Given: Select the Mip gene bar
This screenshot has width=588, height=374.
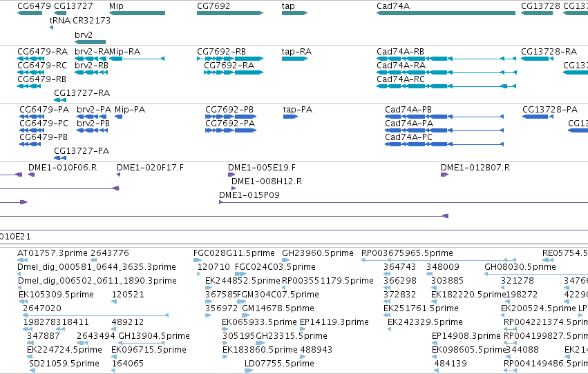Looking at the screenshot, I should click(x=137, y=13).
